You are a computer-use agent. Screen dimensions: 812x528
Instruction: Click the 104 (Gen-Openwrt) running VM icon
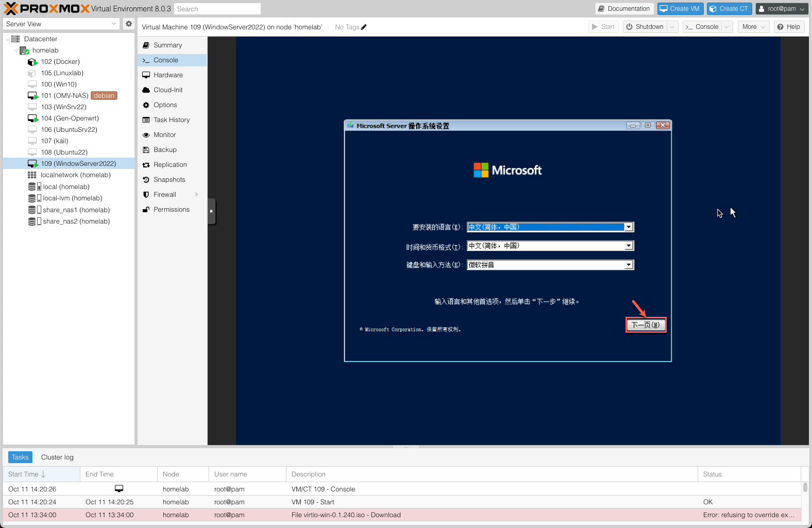[x=32, y=118]
